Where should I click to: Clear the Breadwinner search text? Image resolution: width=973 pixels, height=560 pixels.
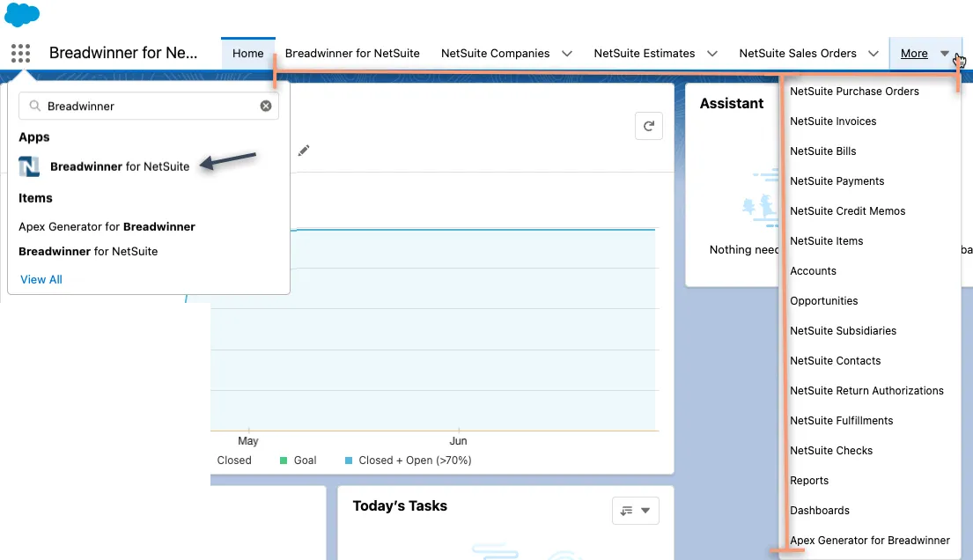click(266, 107)
